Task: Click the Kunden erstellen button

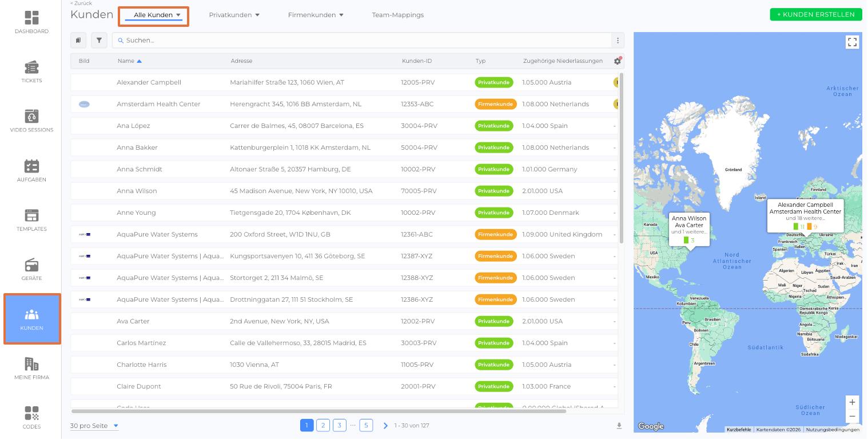Action: point(815,15)
